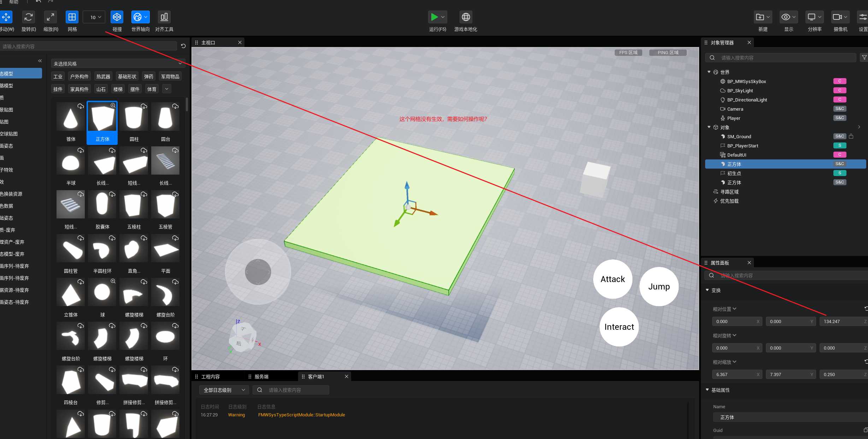Image resolution: width=868 pixels, height=439 pixels.
Task: Open the run options dropdown arrow
Action: click(443, 17)
